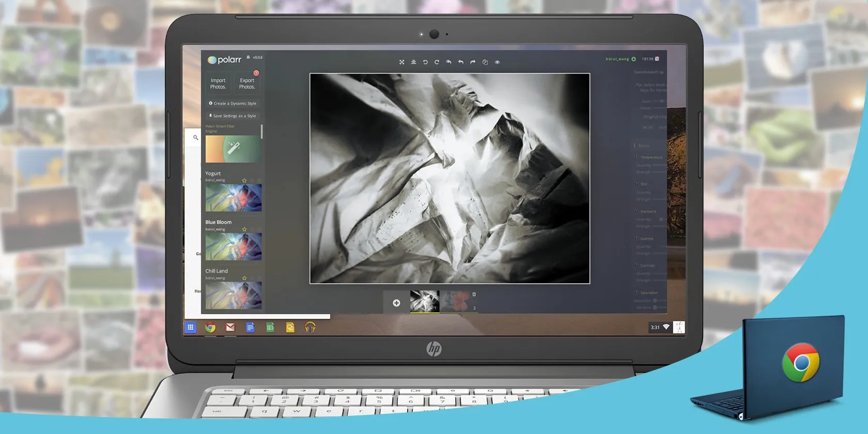Image resolution: width=868 pixels, height=434 pixels.
Task: Click the stacked-lines icon next to fullscreen
Action: click(413, 62)
